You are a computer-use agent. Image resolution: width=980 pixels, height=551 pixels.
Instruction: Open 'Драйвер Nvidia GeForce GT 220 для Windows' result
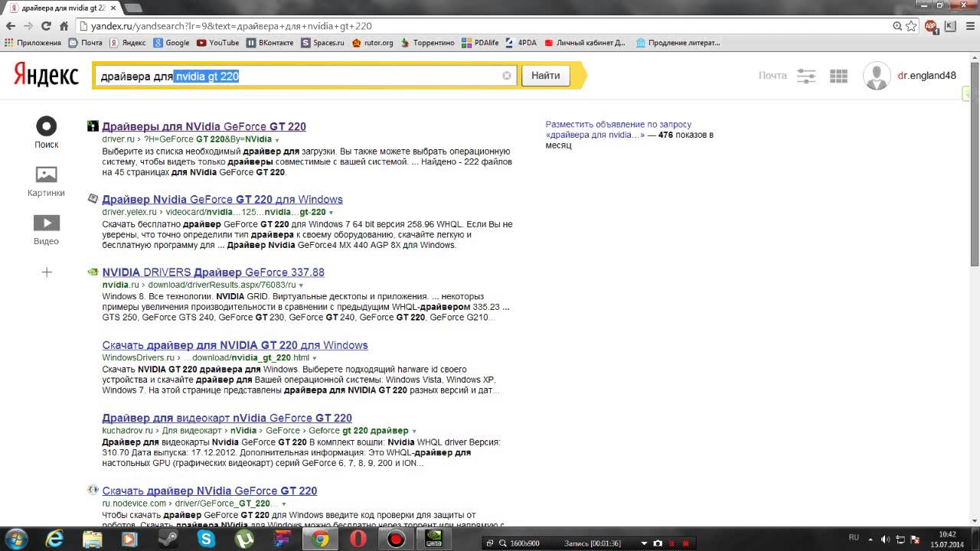(x=222, y=200)
